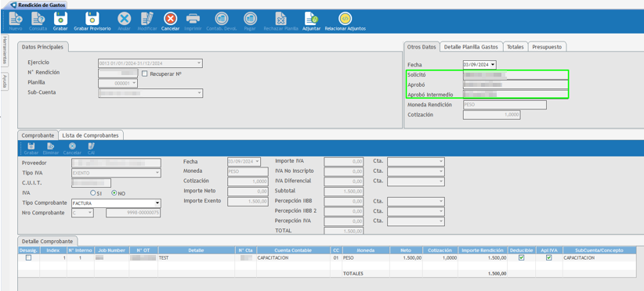Open the Cta. dropdown for IVA No Inscripto
The width and height of the screenshot is (644, 291).
[441, 171]
